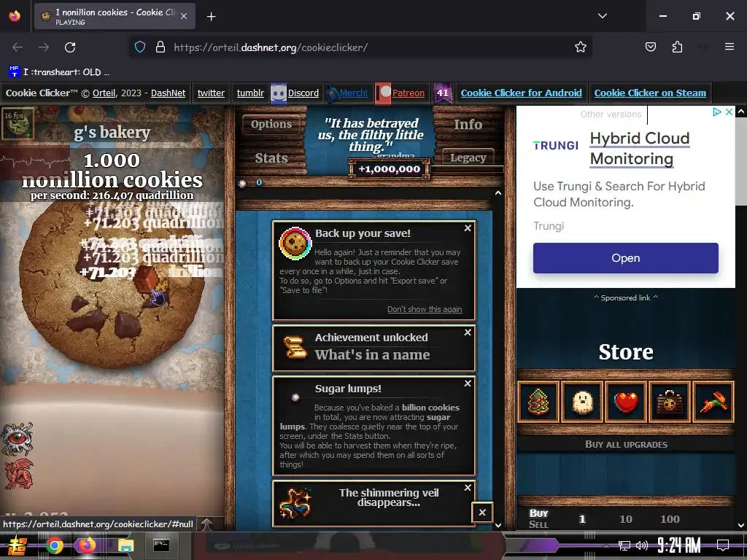
Task: Buy the cookie briefcase upgrade
Action: [x=670, y=402]
